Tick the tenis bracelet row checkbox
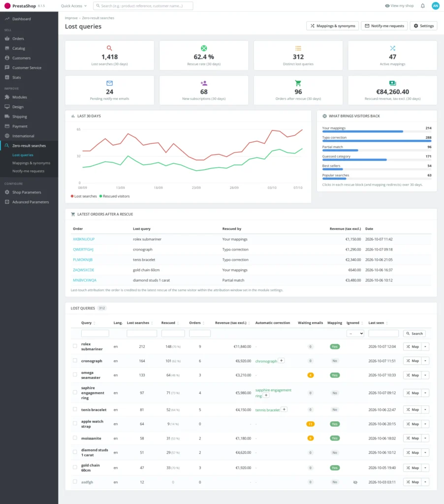Screen dimensions: 444x504 coord(75,409)
